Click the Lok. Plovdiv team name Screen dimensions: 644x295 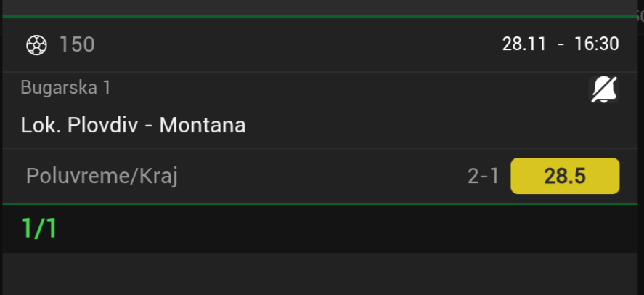pos(78,126)
